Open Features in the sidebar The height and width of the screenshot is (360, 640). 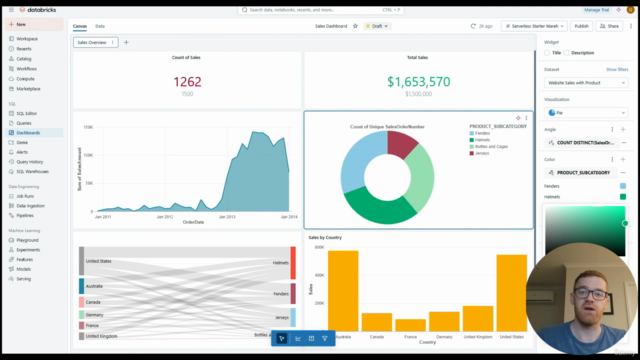[24, 260]
